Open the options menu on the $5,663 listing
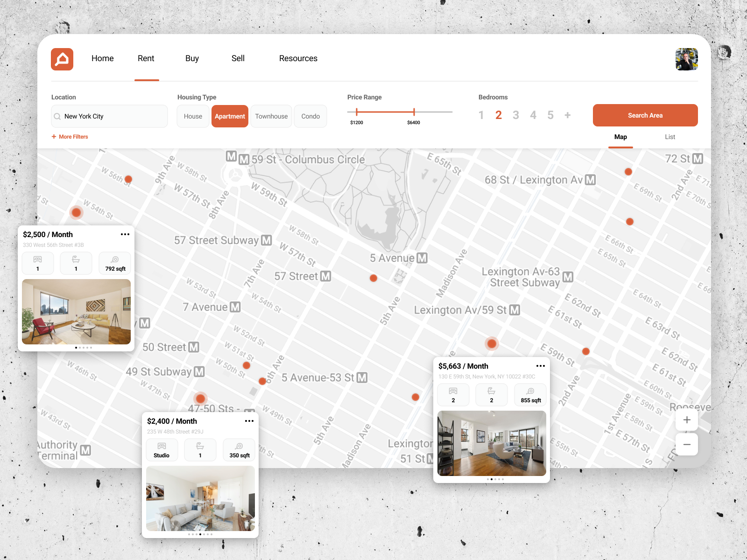Image resolution: width=747 pixels, height=560 pixels. coord(541,366)
